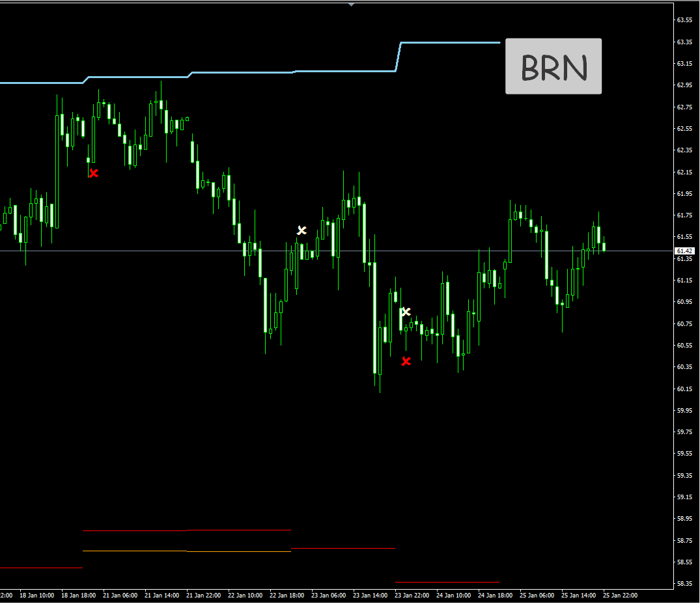Image resolution: width=700 pixels, height=604 pixels.
Task: Click price scale value 61.15
Action: [x=684, y=280]
